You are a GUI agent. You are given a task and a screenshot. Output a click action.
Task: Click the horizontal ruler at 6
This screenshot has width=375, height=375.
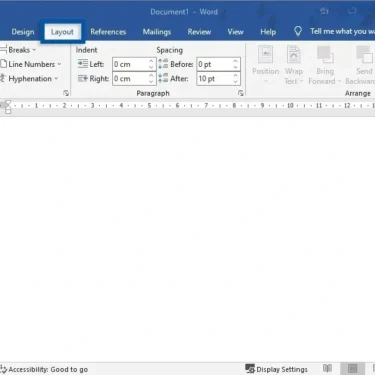click(x=177, y=105)
